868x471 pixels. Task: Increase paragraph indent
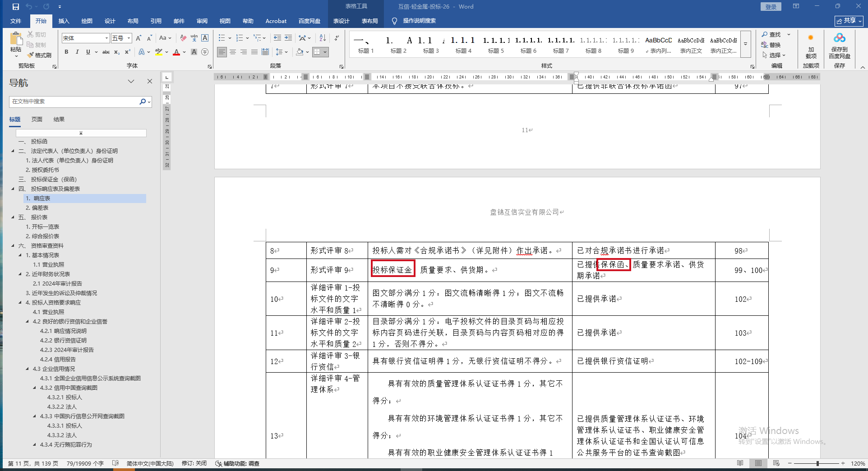[288, 38]
